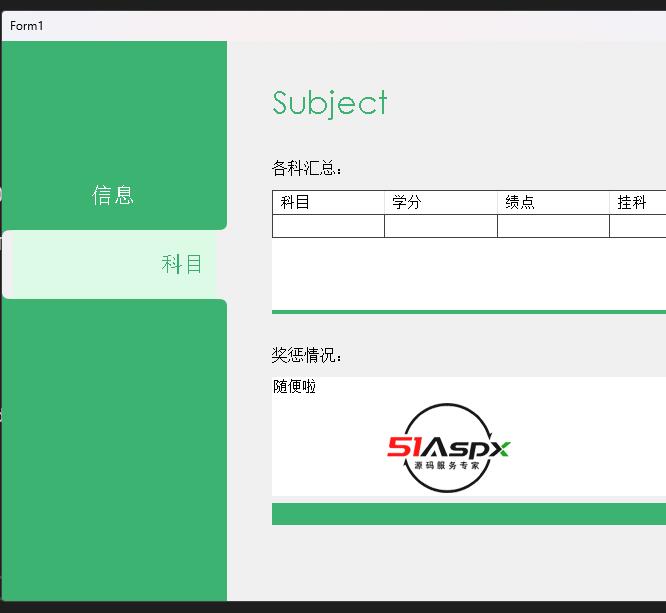Click empty cell under 学分 column

click(x=441, y=226)
